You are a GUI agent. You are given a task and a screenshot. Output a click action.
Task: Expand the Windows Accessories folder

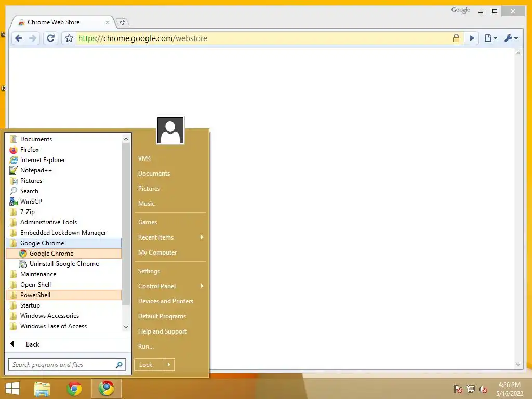(x=64, y=316)
